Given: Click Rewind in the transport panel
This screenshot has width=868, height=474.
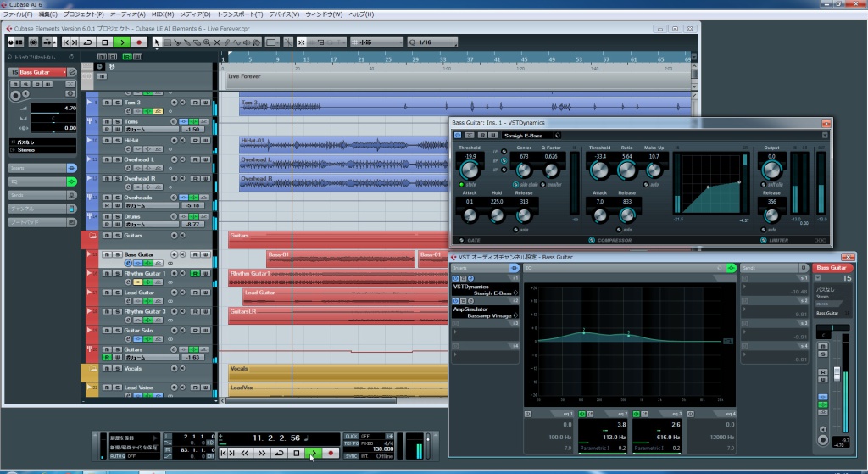Looking at the screenshot, I should point(244,453).
